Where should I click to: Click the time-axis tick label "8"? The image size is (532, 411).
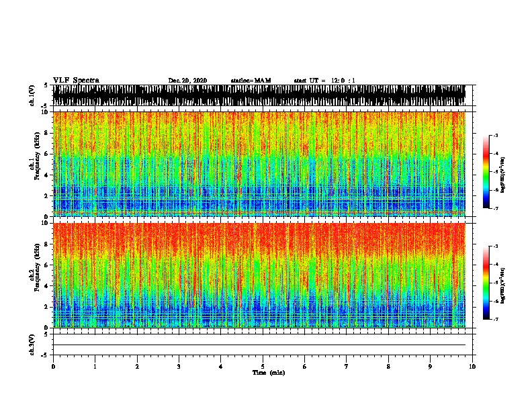click(388, 367)
